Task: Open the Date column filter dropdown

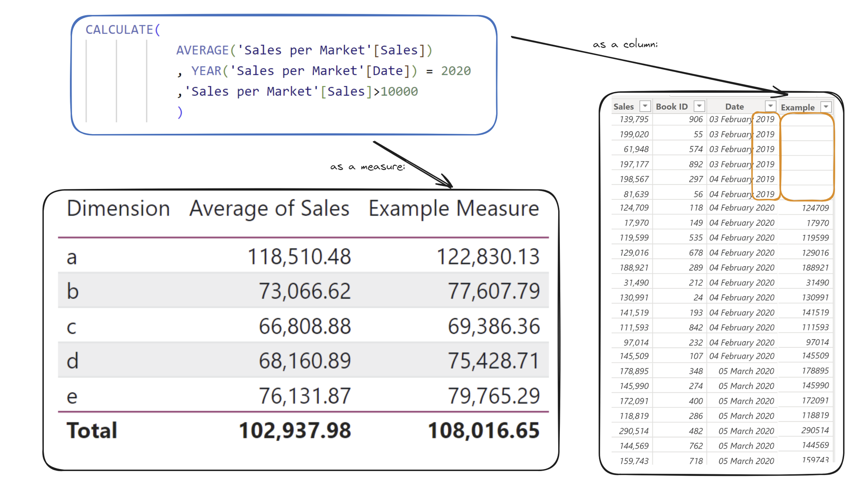Action: coord(770,106)
